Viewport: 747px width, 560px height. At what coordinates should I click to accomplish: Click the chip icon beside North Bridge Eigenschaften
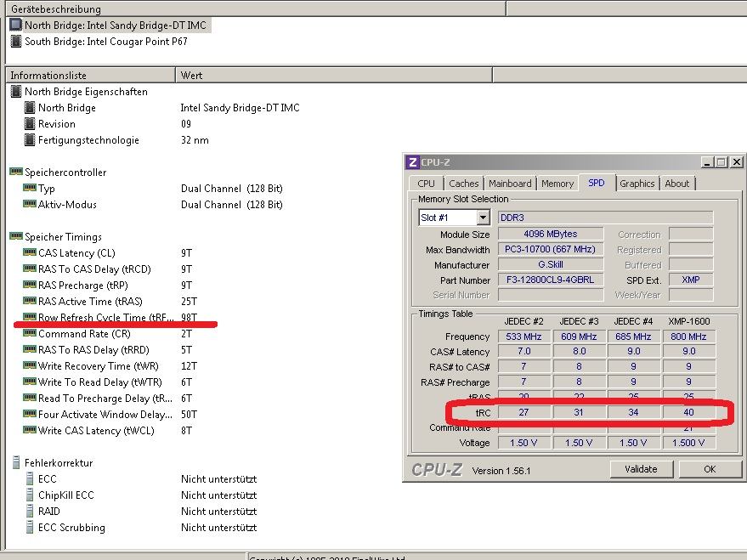pos(15,91)
